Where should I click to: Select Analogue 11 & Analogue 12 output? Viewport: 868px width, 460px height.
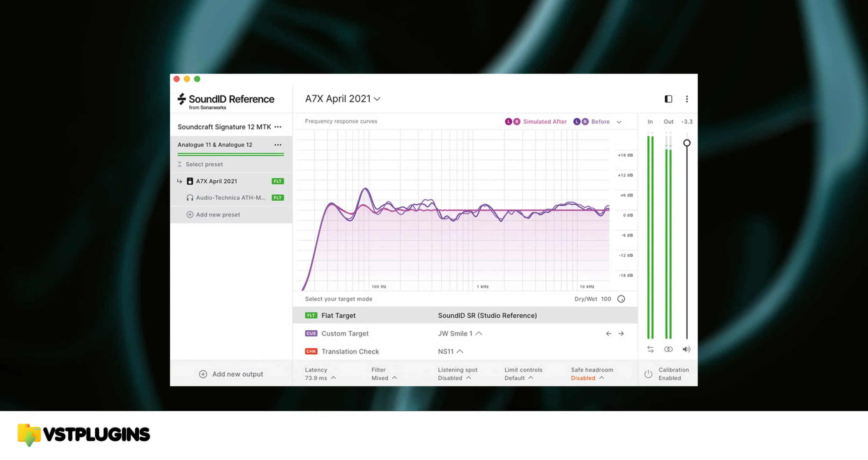click(231, 145)
